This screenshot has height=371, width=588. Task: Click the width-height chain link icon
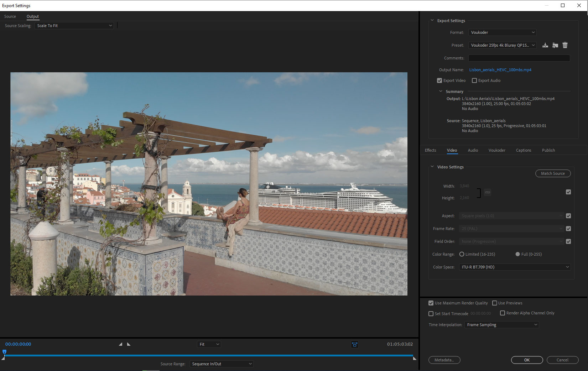coord(488,192)
